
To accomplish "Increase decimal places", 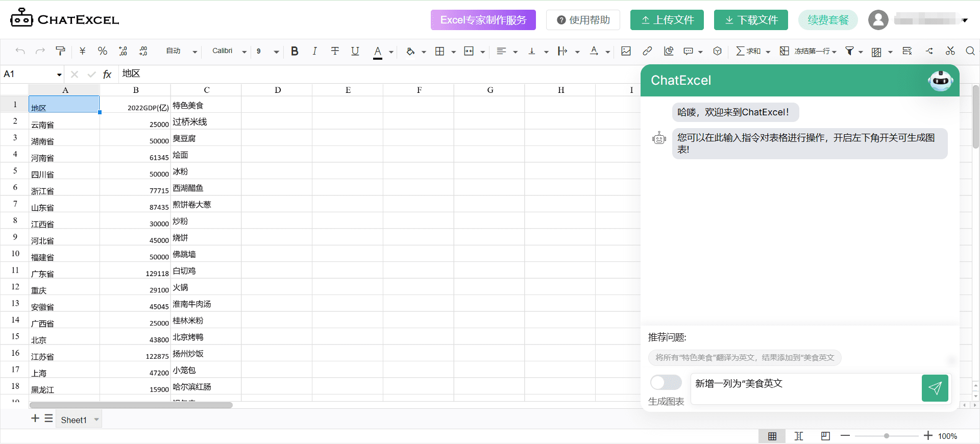I will tap(143, 51).
